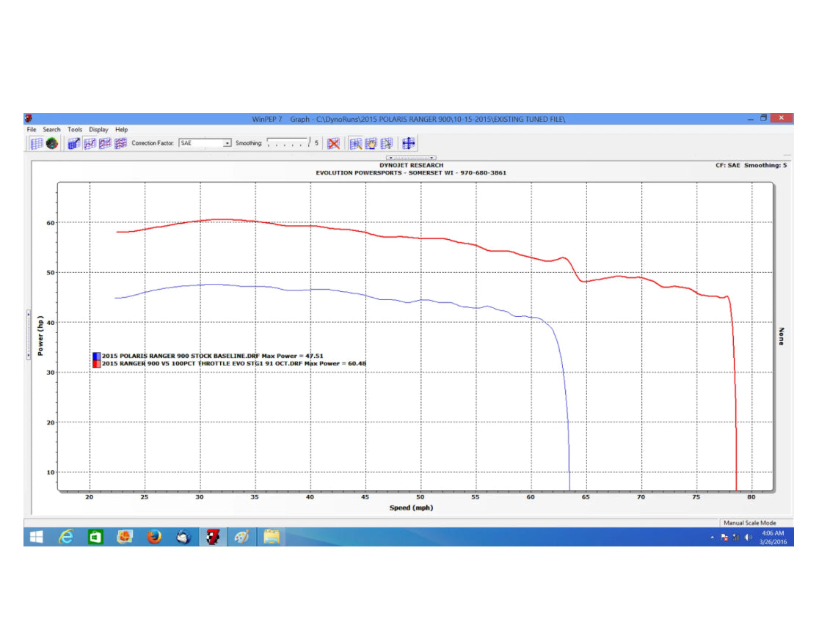Screen dimensions: 819x644
Task: Launch Firefox from the taskbar
Action: tap(154, 538)
